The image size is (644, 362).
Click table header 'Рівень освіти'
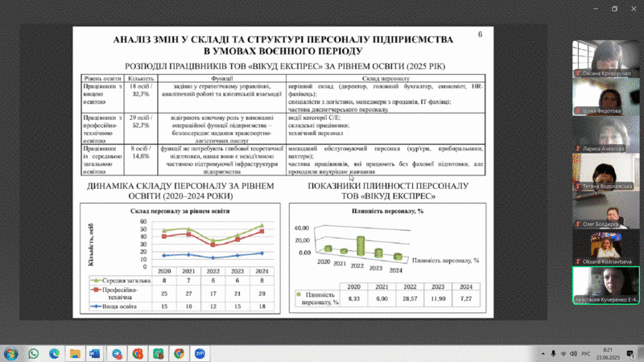click(x=103, y=78)
